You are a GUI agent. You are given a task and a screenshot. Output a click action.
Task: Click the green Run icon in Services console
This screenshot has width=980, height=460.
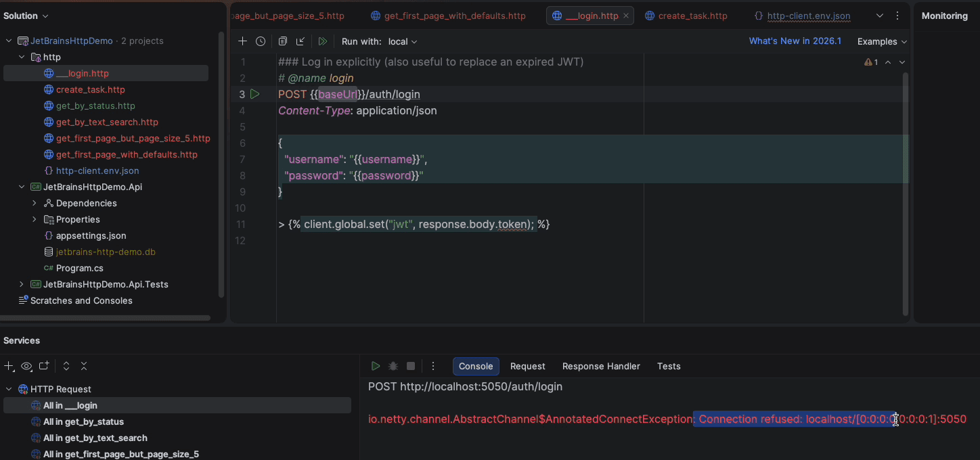point(376,366)
